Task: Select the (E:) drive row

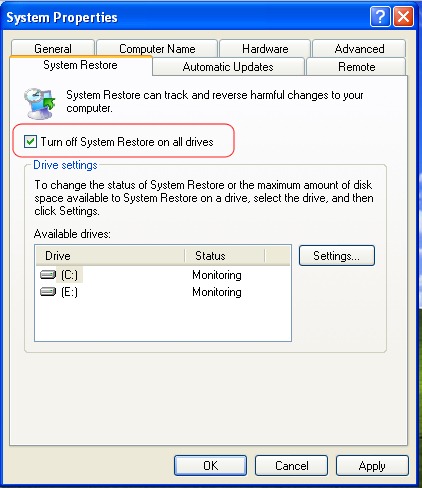Action: tap(163, 292)
